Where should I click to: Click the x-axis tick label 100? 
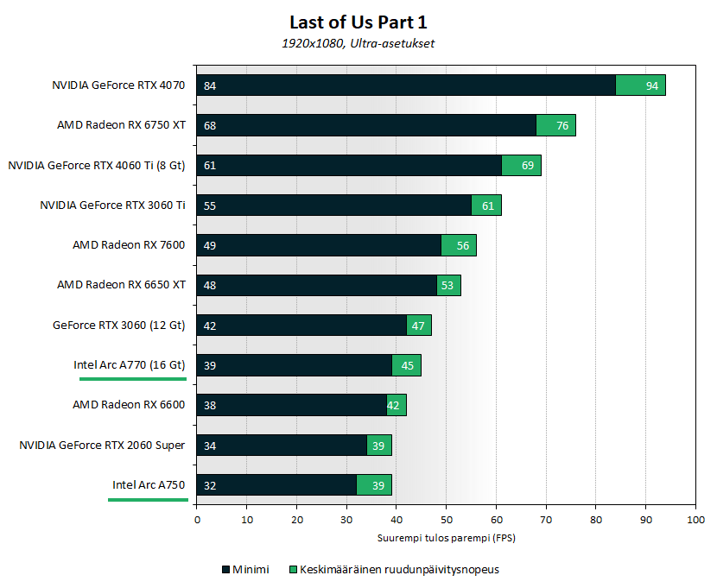[x=695, y=520]
